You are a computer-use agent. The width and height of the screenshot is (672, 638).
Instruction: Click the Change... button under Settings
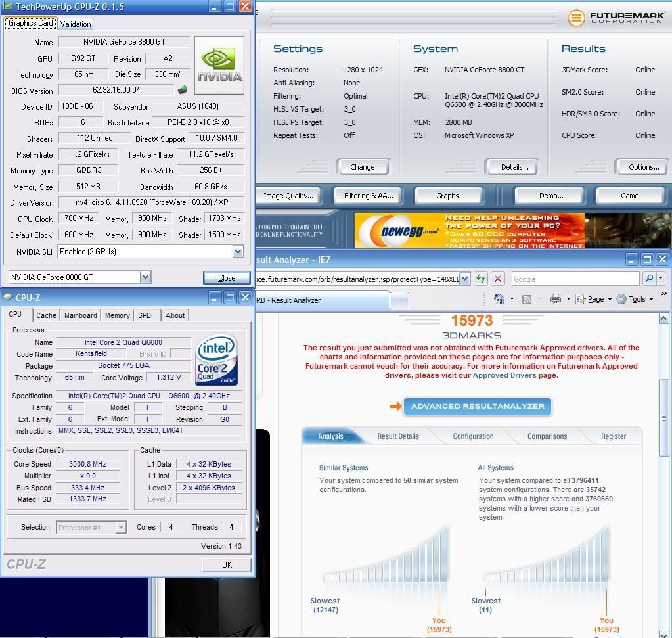pos(365,167)
